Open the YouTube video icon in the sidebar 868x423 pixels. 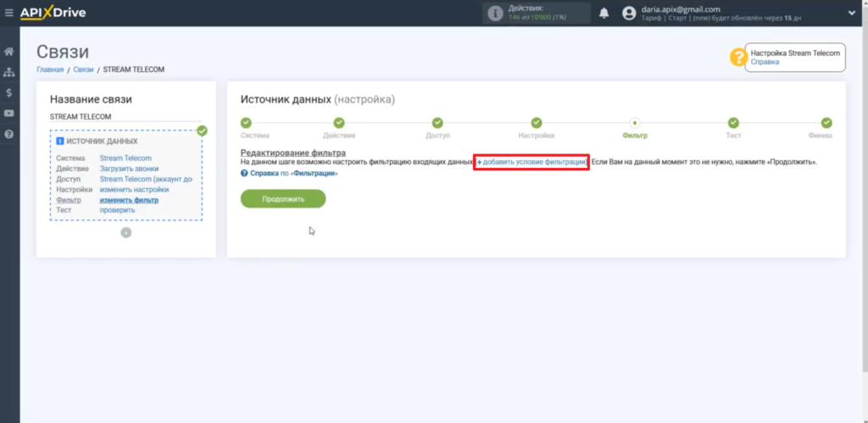9,114
